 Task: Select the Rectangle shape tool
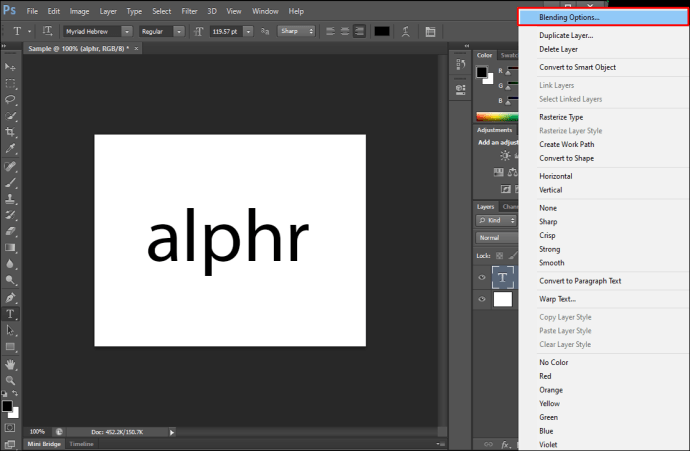[x=10, y=347]
